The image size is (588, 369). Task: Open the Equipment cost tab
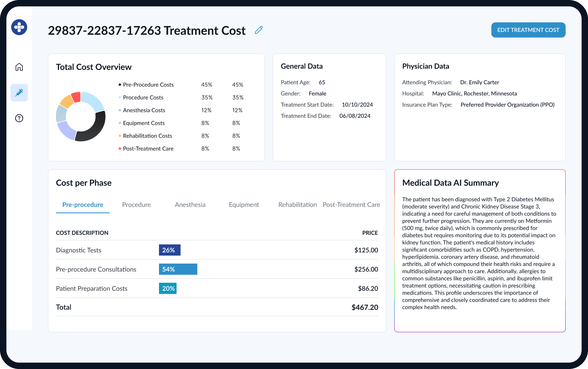(x=244, y=204)
